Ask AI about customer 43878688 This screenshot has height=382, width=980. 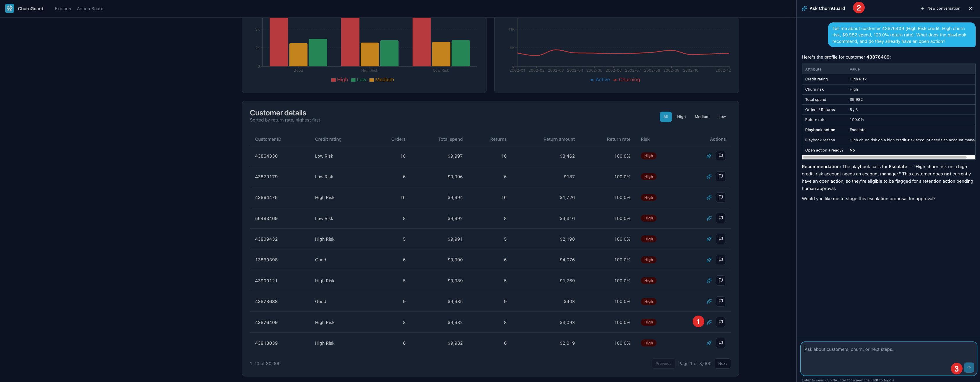point(709,301)
